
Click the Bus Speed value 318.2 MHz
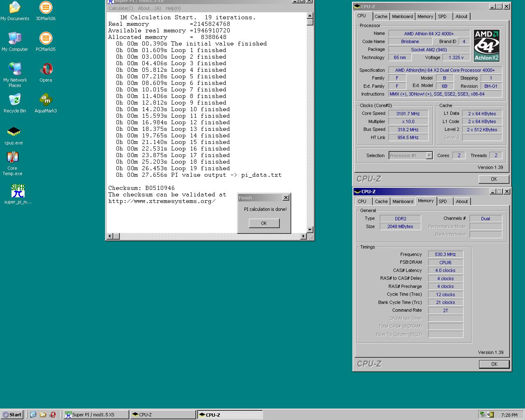click(x=408, y=130)
